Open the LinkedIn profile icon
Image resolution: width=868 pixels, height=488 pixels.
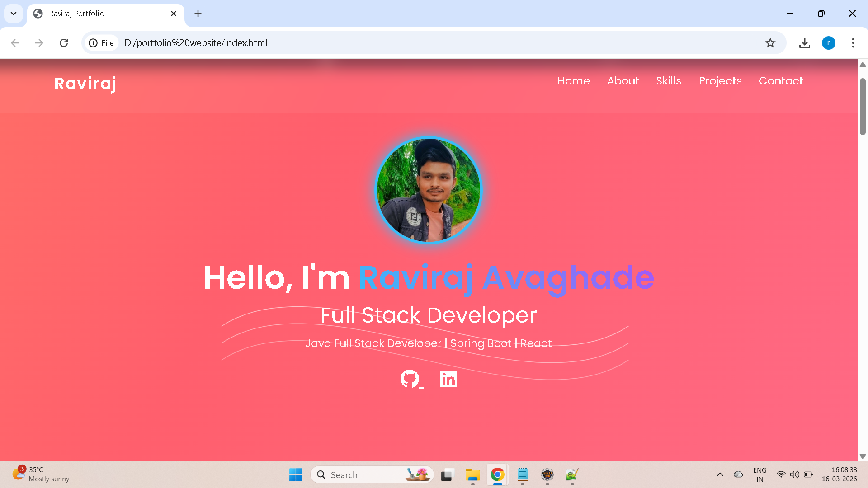coord(448,379)
